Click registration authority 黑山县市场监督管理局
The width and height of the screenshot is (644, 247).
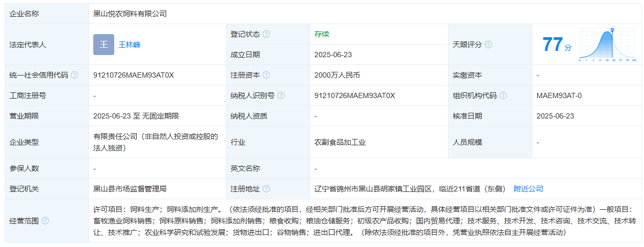click(130, 189)
